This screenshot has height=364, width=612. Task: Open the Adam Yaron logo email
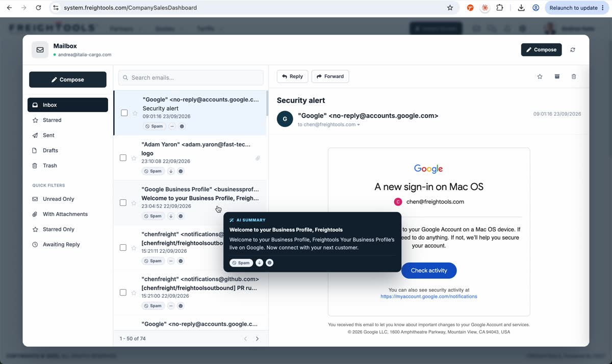click(190, 158)
